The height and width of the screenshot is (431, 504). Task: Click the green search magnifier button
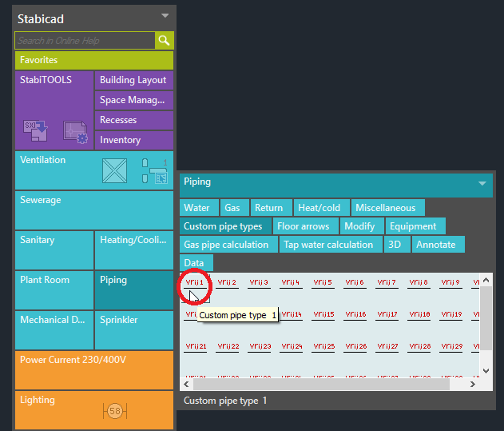[165, 41]
